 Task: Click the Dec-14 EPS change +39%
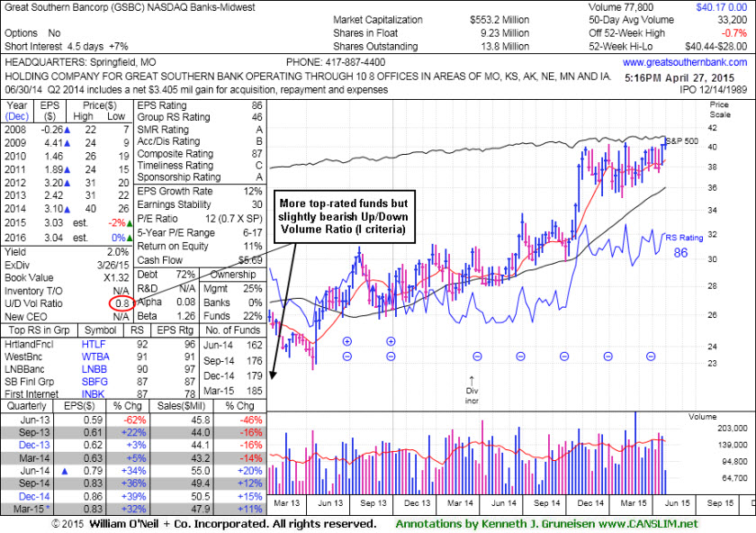click(133, 496)
